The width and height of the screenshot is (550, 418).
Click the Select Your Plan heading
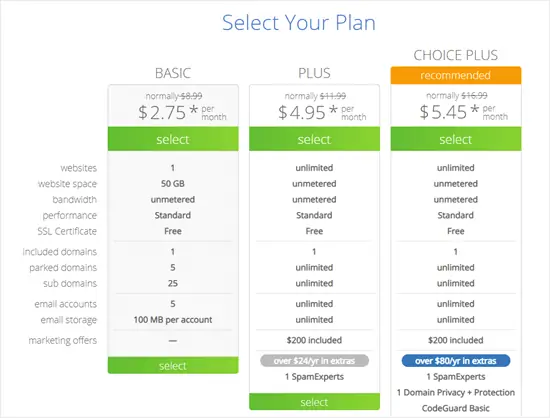point(299,23)
